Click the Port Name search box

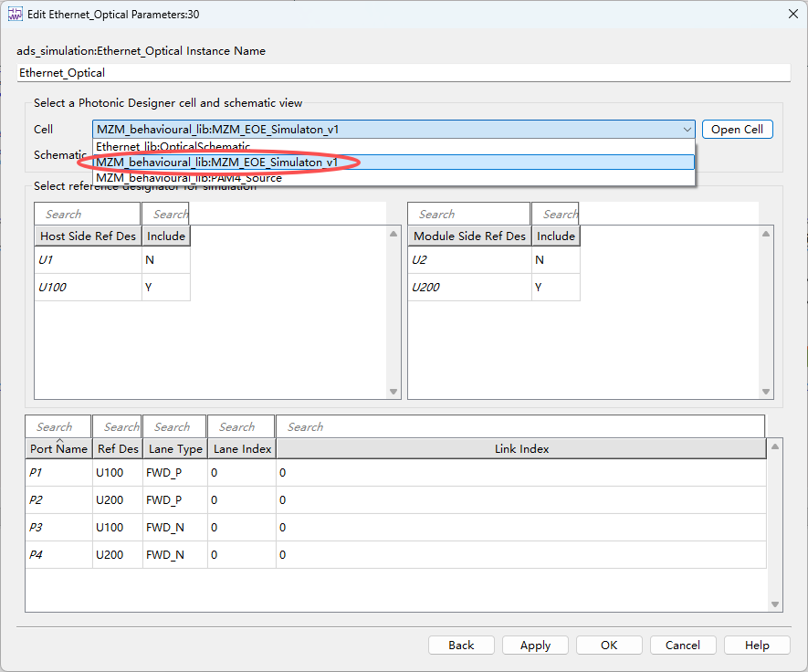[x=58, y=426]
